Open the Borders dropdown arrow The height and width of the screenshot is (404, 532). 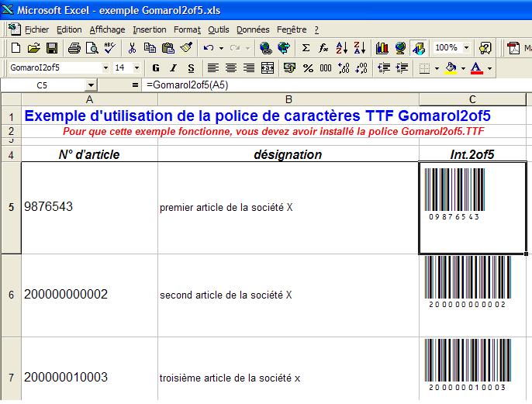437,68
